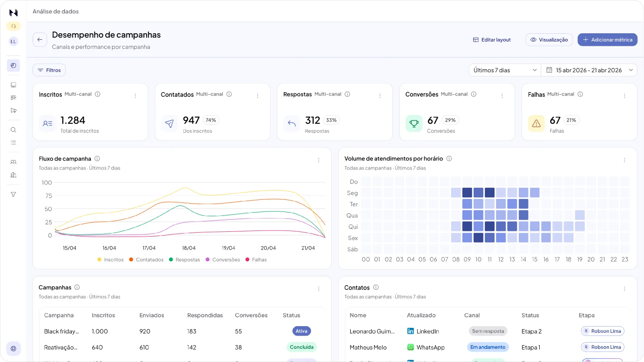Open the campaigns megaphone sidebar icon
This screenshot has width=644, height=362.
point(13,111)
